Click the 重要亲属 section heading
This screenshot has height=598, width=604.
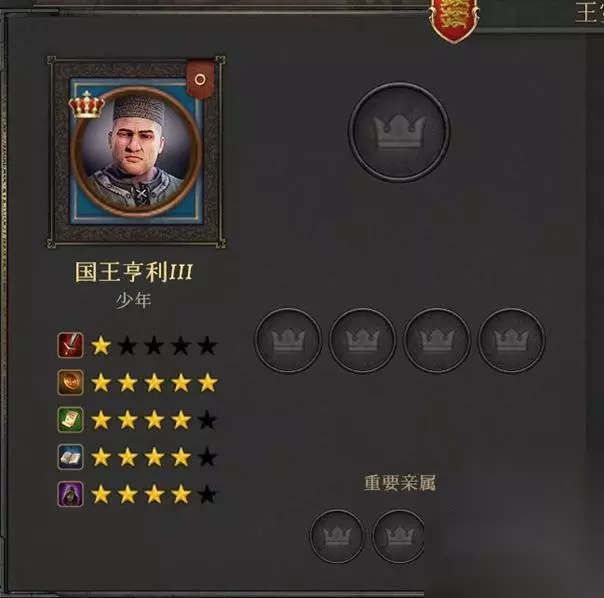point(399,483)
